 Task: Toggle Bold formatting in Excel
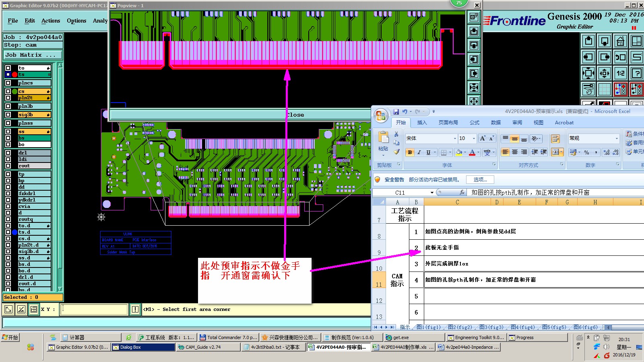[x=410, y=152]
